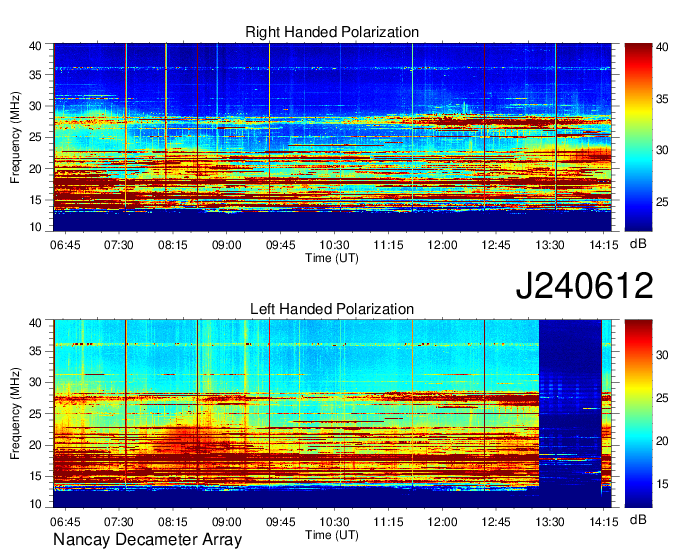Click the 35 dB label on the upper colorbar

pyautogui.click(x=662, y=99)
